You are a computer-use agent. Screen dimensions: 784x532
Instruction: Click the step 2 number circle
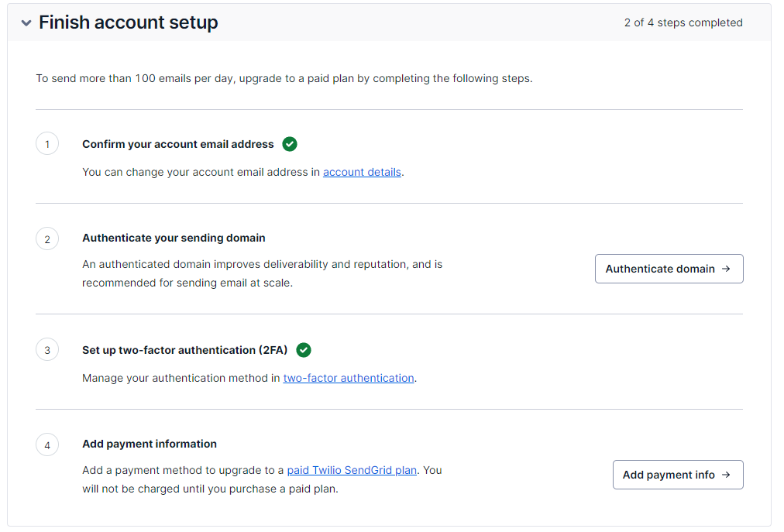tap(47, 239)
